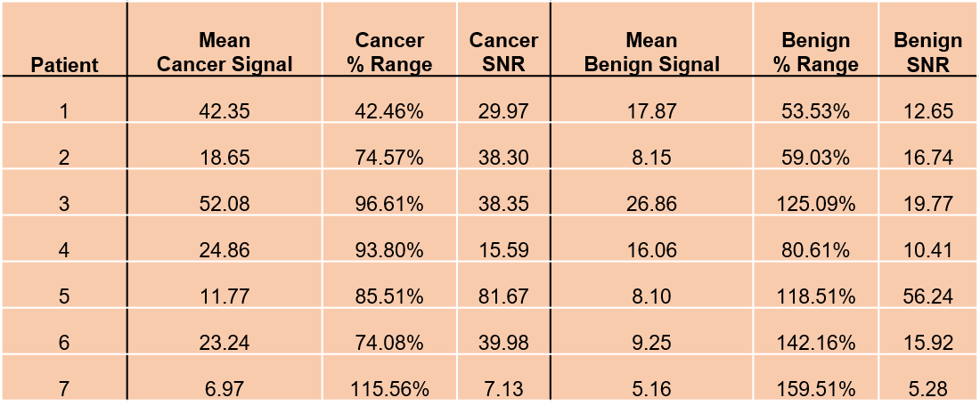Click the Benign SNR column header
980x414 pixels.
927,53
